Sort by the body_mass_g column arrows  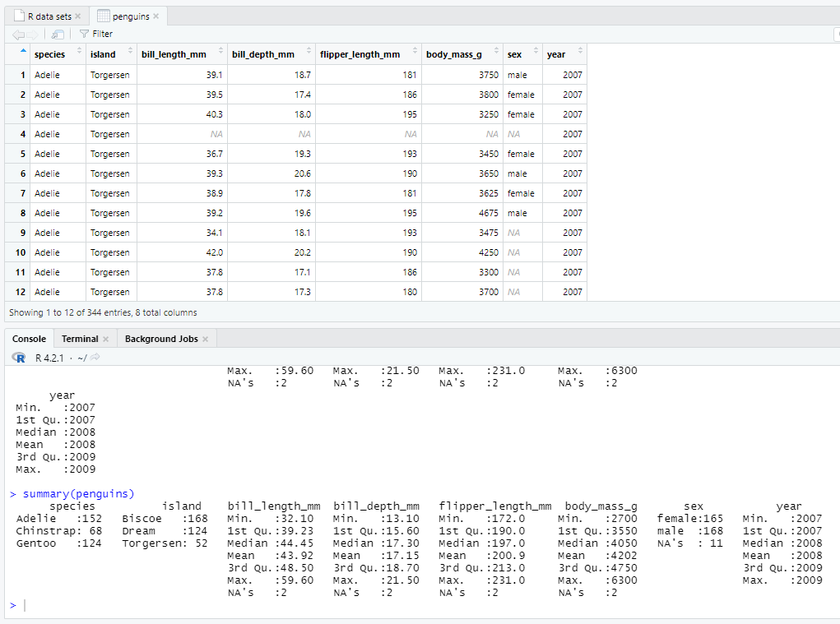point(497,51)
